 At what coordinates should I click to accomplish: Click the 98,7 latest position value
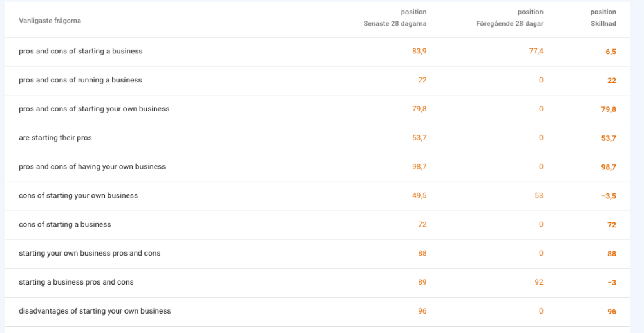(419, 166)
